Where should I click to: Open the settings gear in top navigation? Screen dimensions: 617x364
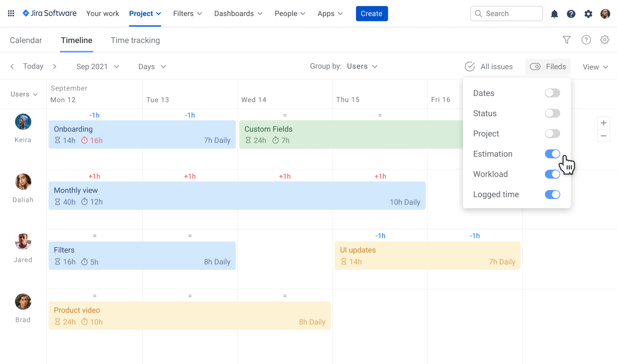point(588,14)
